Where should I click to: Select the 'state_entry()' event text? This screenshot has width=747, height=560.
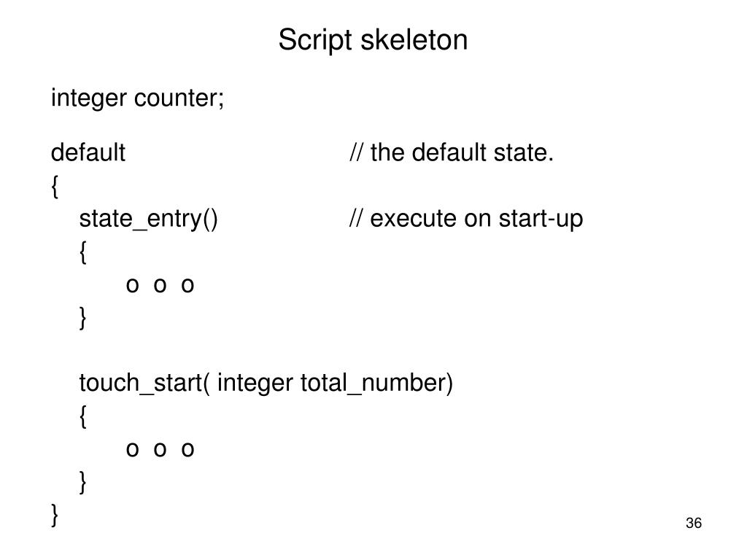(x=149, y=219)
